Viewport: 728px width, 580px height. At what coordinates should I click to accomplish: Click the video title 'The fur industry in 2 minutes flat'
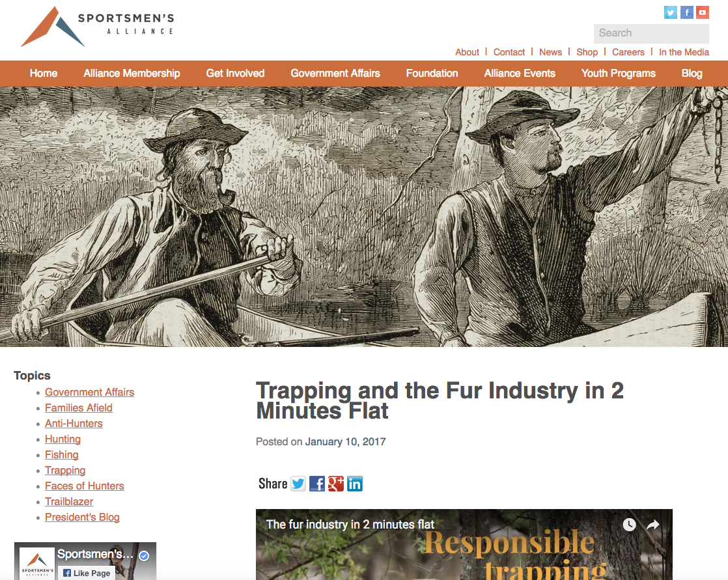(350, 524)
